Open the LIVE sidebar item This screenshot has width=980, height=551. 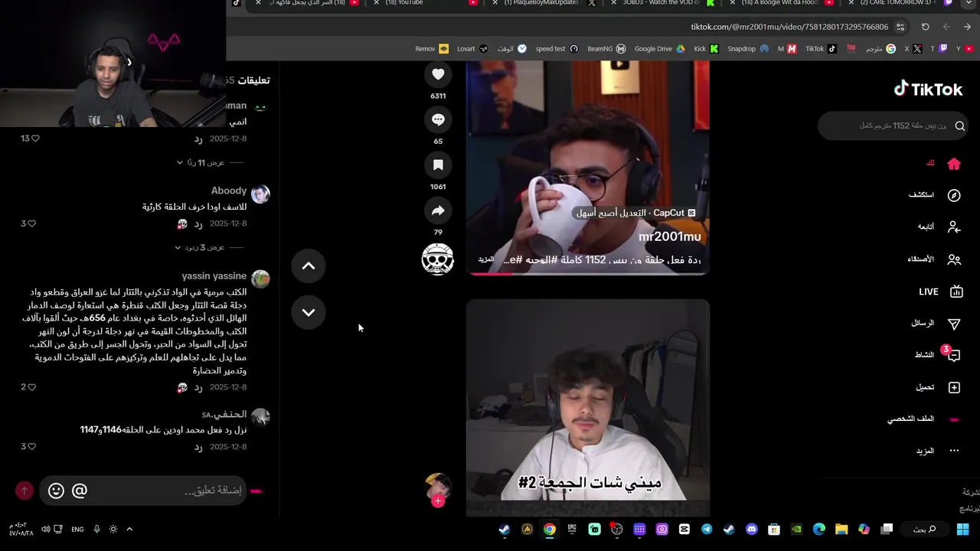pos(940,292)
